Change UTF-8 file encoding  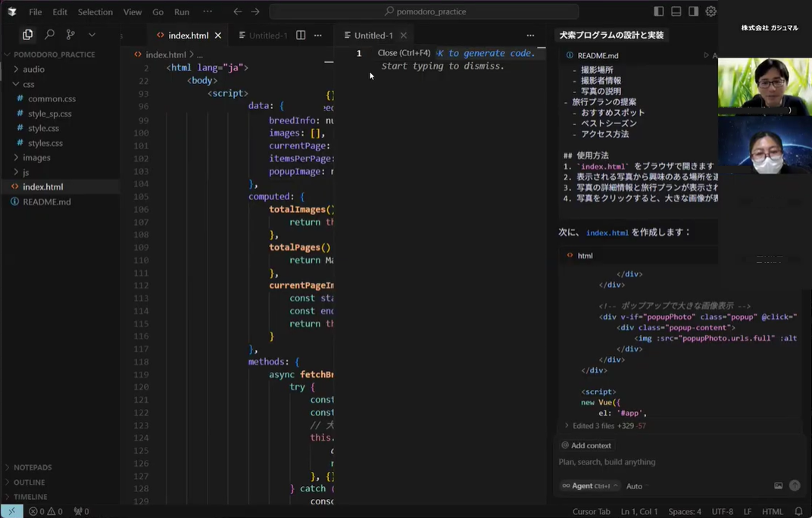tap(723, 511)
